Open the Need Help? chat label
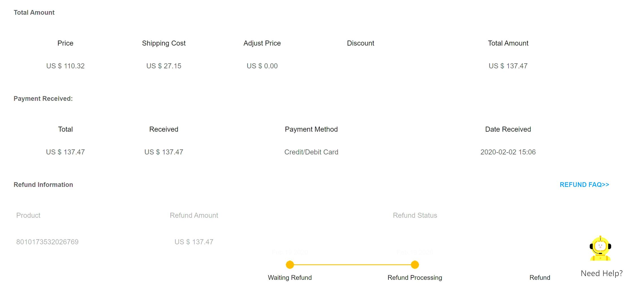Image resolution: width=644 pixels, height=299 pixels. (x=602, y=273)
